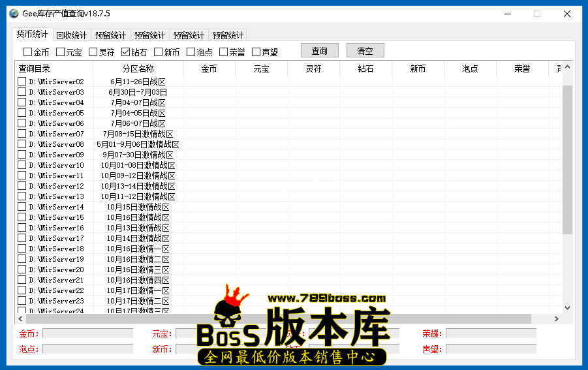The width and height of the screenshot is (588, 370).
Task: Tick the 声望 filter checkbox
Action: [x=256, y=52]
